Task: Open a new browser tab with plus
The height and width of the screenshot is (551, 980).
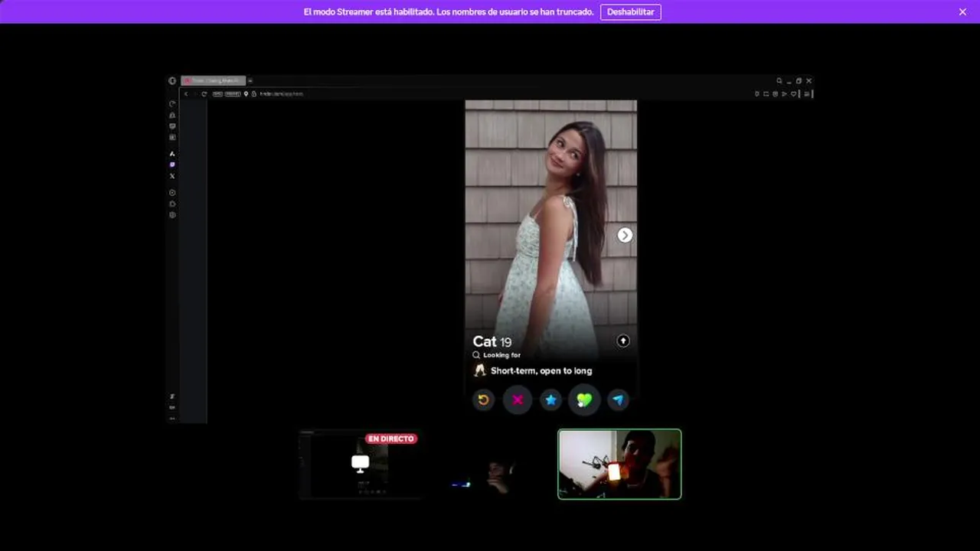Action: 250,80
